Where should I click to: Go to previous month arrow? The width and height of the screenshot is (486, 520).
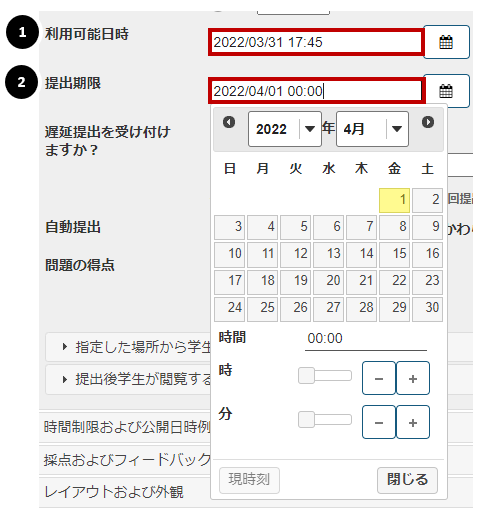point(229,122)
